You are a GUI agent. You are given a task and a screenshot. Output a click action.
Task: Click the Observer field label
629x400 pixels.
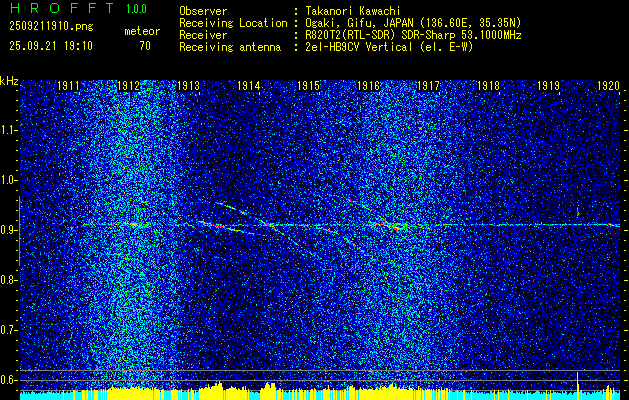(x=203, y=11)
